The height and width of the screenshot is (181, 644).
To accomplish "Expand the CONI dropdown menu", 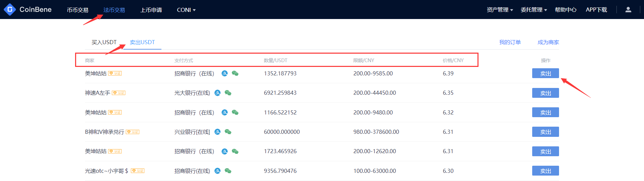I will click(x=186, y=10).
